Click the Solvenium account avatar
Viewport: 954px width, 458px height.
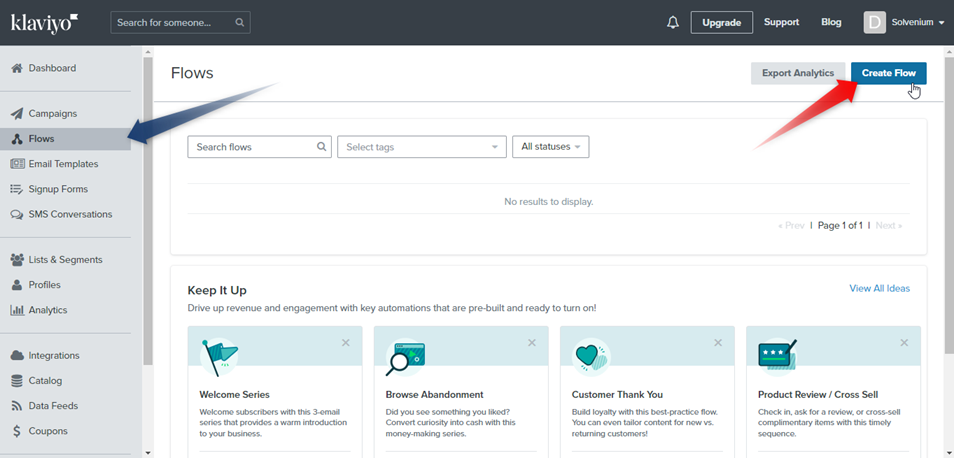(874, 23)
